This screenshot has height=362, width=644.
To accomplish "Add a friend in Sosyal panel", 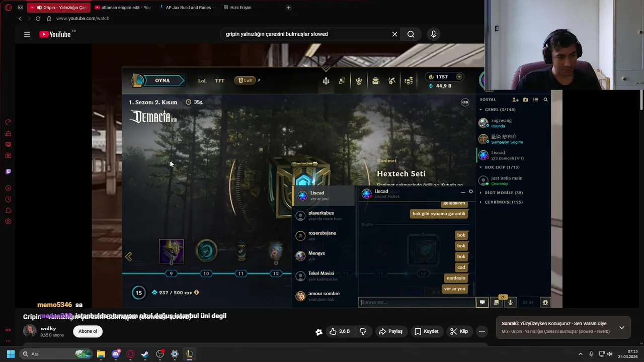I will coord(515,100).
